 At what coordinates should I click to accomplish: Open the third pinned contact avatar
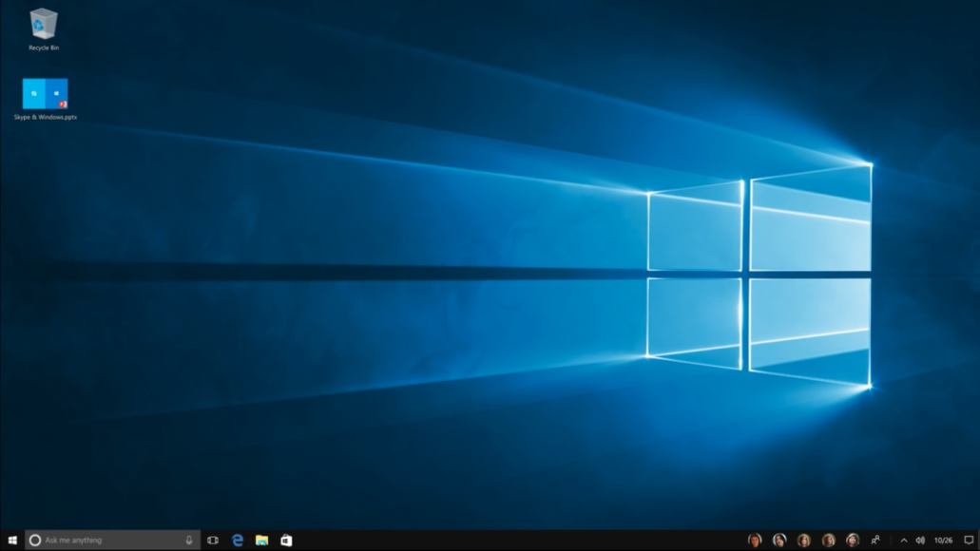(804, 541)
